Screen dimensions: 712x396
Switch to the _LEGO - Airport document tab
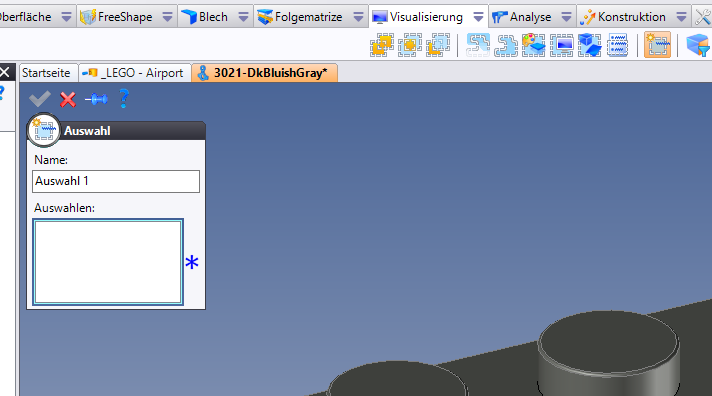point(135,73)
